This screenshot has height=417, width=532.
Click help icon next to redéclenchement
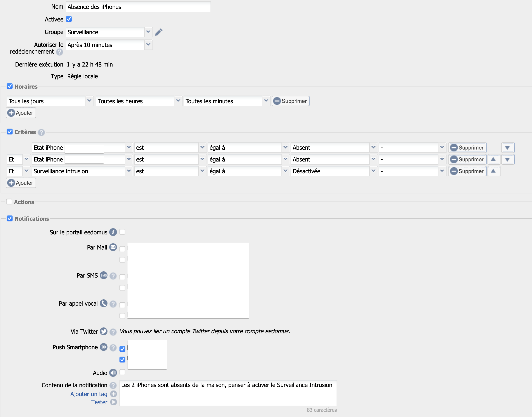click(x=59, y=52)
